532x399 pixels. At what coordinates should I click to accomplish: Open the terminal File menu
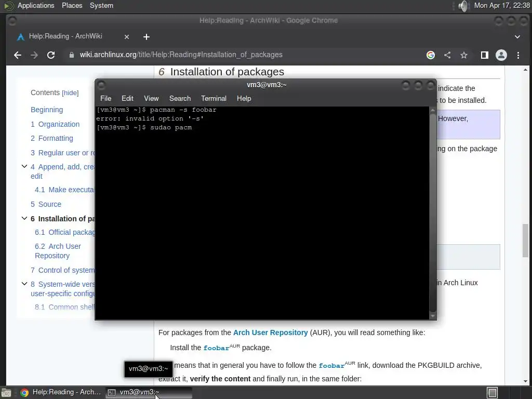105,98
